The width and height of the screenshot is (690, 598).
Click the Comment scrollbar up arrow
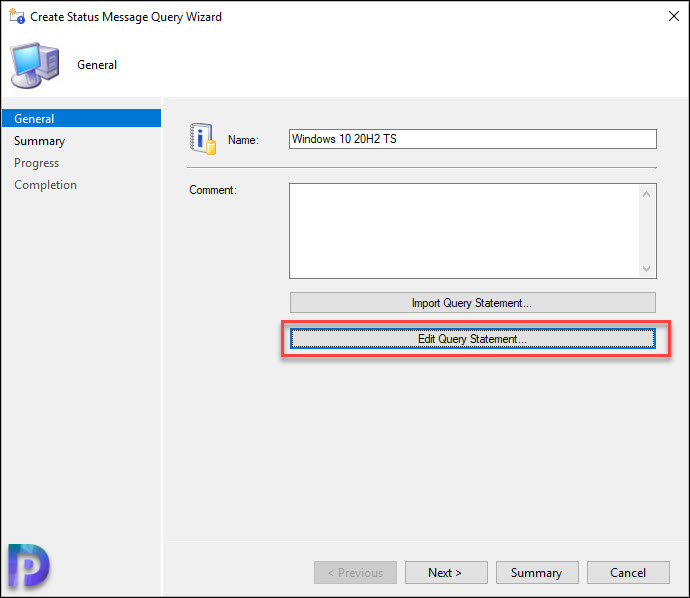pyautogui.click(x=646, y=194)
